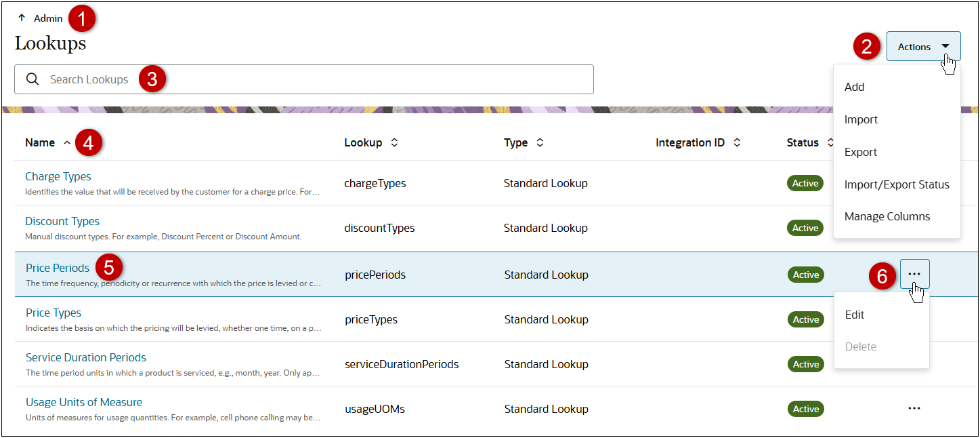This screenshot has height=438, width=980.
Task: Select Add from the Actions menu
Action: click(x=854, y=87)
